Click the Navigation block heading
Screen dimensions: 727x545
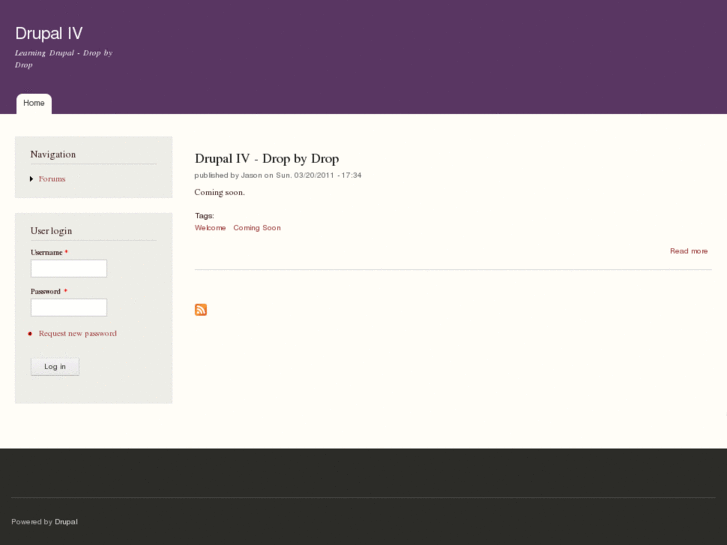[53, 154]
